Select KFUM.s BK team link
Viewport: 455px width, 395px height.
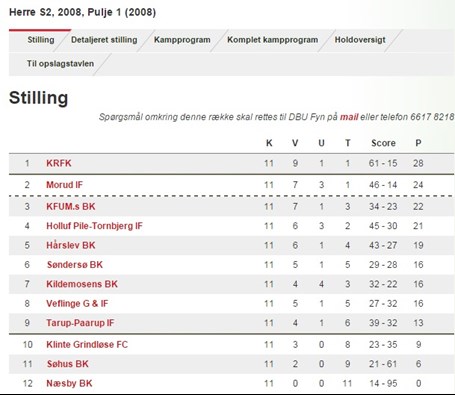tap(71, 207)
